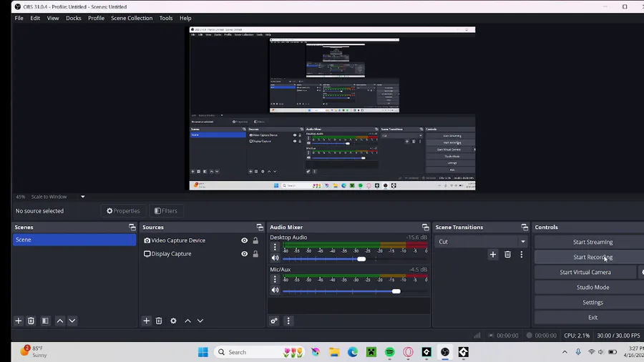Image resolution: width=644 pixels, height=362 pixels.
Task: Click Filters button for source
Action: pos(166,211)
